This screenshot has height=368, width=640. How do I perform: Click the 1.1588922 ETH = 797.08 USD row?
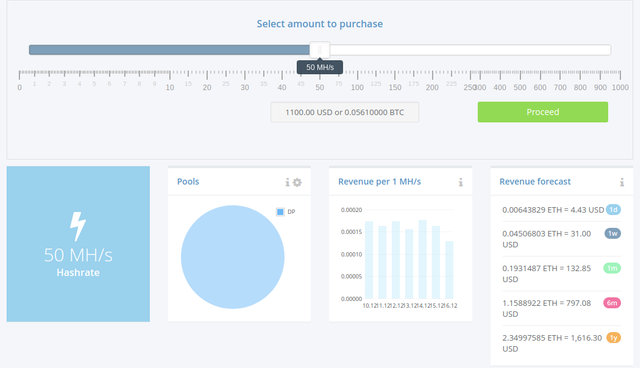(x=562, y=308)
